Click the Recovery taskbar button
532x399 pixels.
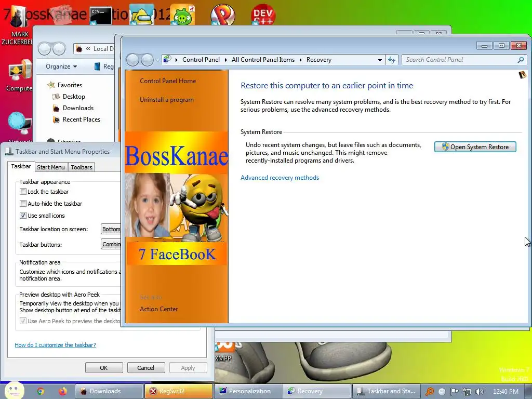317,391
